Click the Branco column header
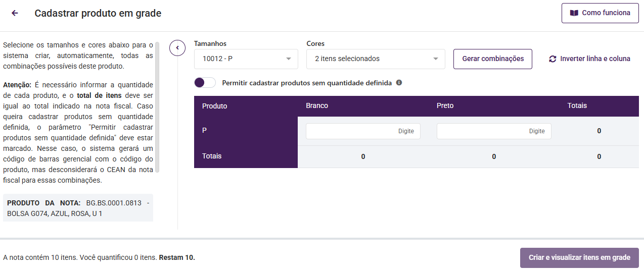The height and width of the screenshot is (272, 644). point(317,106)
